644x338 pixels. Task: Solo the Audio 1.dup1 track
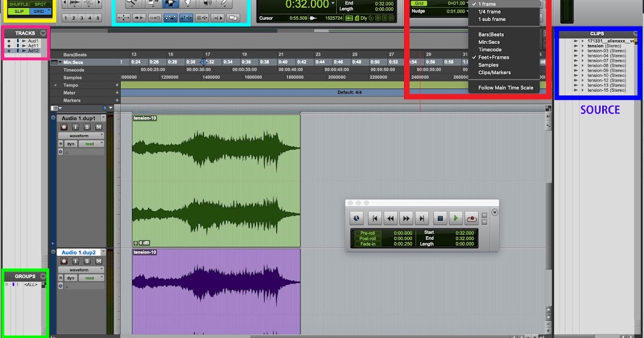[87, 127]
